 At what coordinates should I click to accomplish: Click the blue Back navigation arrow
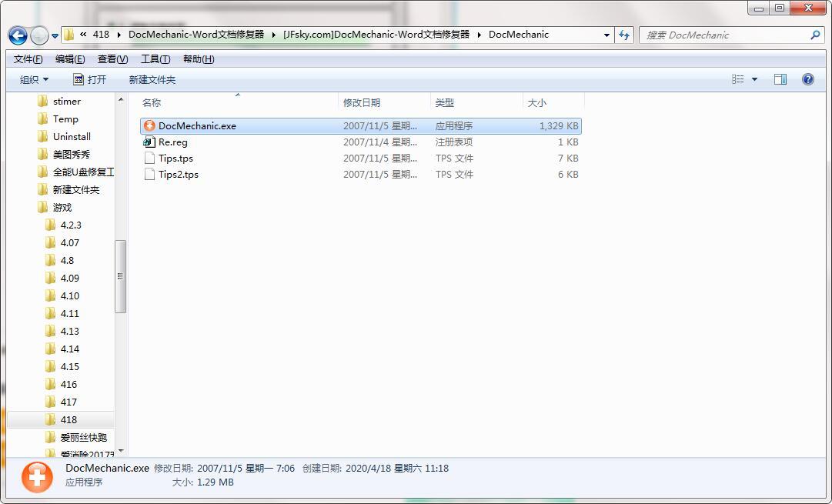(x=18, y=35)
